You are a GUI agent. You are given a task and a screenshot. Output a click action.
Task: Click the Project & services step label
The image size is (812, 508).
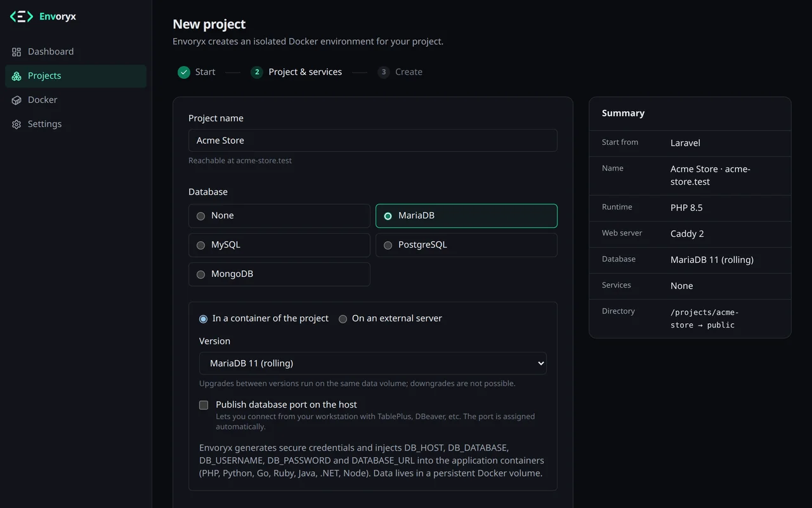[305, 72]
